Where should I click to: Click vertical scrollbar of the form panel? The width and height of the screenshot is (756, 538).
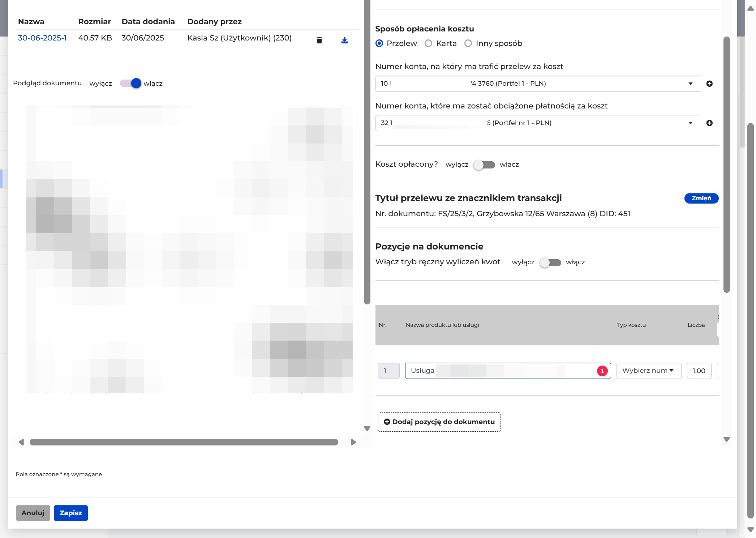pos(727,165)
